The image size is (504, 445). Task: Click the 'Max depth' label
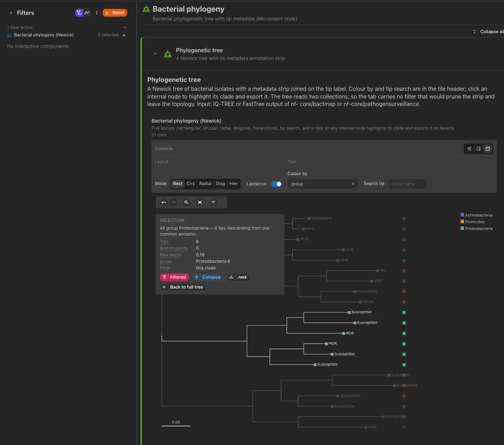[x=171, y=255]
